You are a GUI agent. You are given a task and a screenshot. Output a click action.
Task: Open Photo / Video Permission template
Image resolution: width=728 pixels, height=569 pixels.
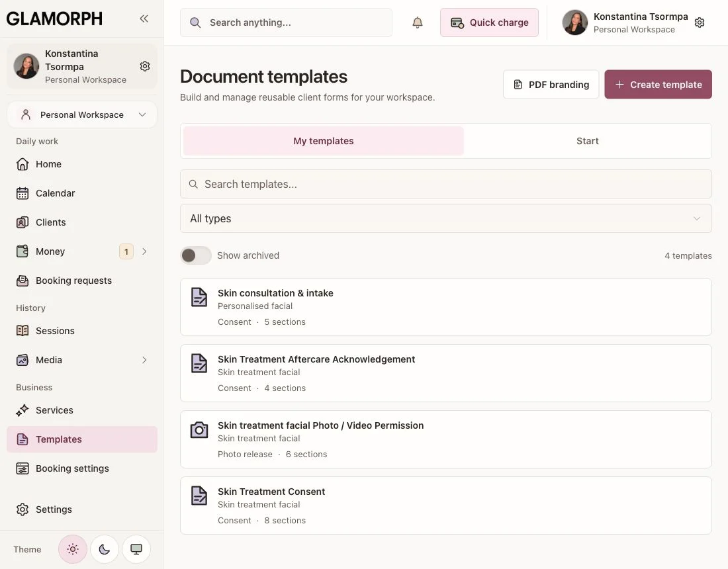coord(445,439)
